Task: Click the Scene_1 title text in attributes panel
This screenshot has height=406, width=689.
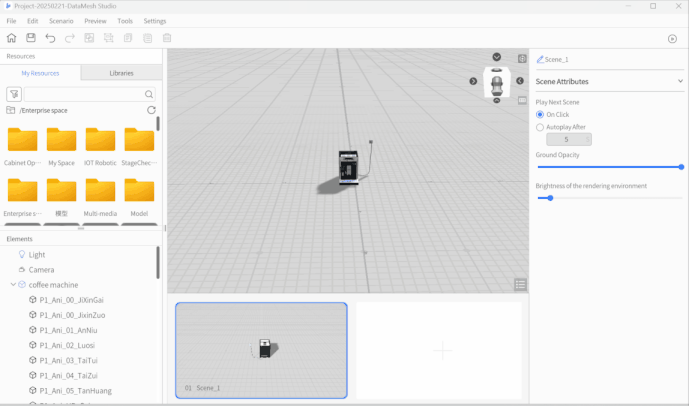Action: (x=556, y=59)
